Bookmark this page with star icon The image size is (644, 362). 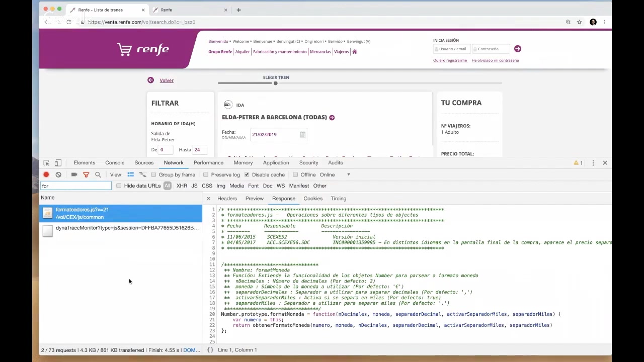click(x=579, y=22)
